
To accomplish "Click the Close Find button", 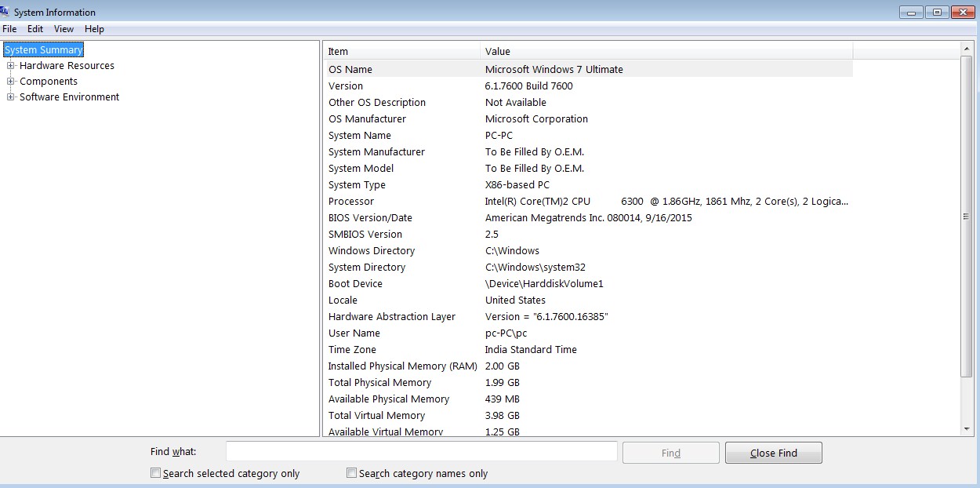I will click(x=774, y=453).
